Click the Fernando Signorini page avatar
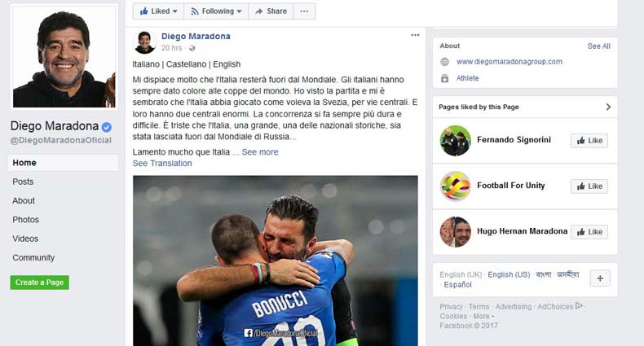Viewport: 644px width, 346px height. tap(455, 141)
